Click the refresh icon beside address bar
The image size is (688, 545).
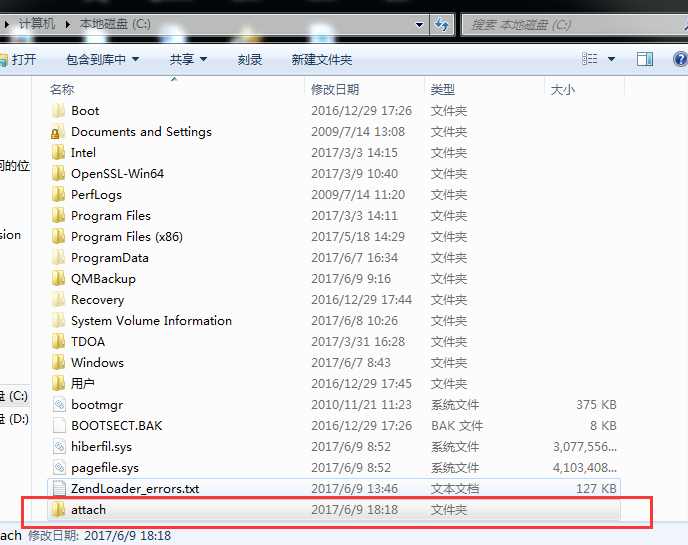[442, 24]
